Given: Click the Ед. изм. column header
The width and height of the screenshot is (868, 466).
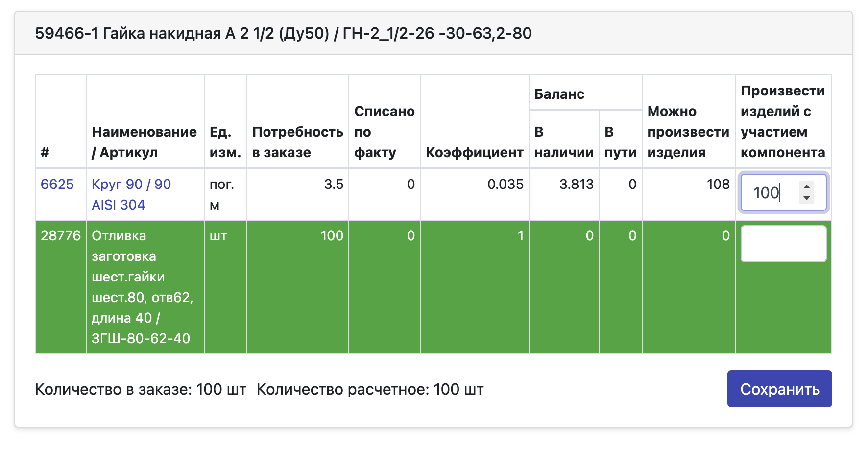Looking at the screenshot, I should [225, 142].
